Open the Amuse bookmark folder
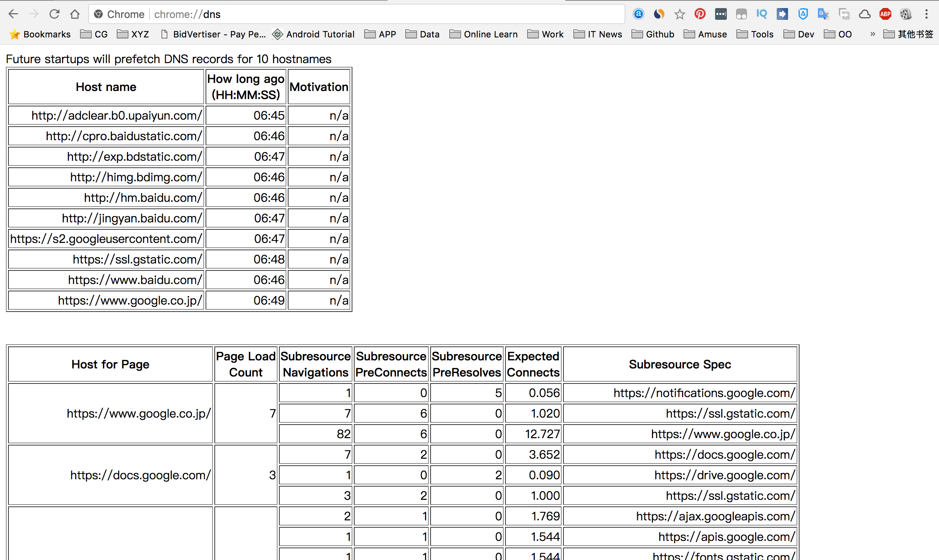Image resolution: width=939 pixels, height=560 pixels. tap(706, 34)
